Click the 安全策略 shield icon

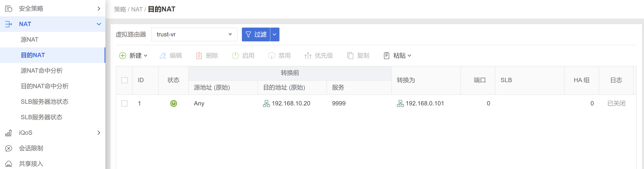8,9
